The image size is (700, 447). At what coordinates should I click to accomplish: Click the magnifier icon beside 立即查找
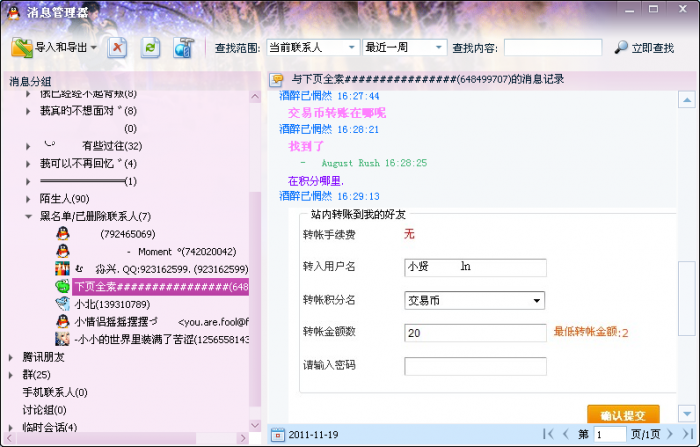coord(621,47)
